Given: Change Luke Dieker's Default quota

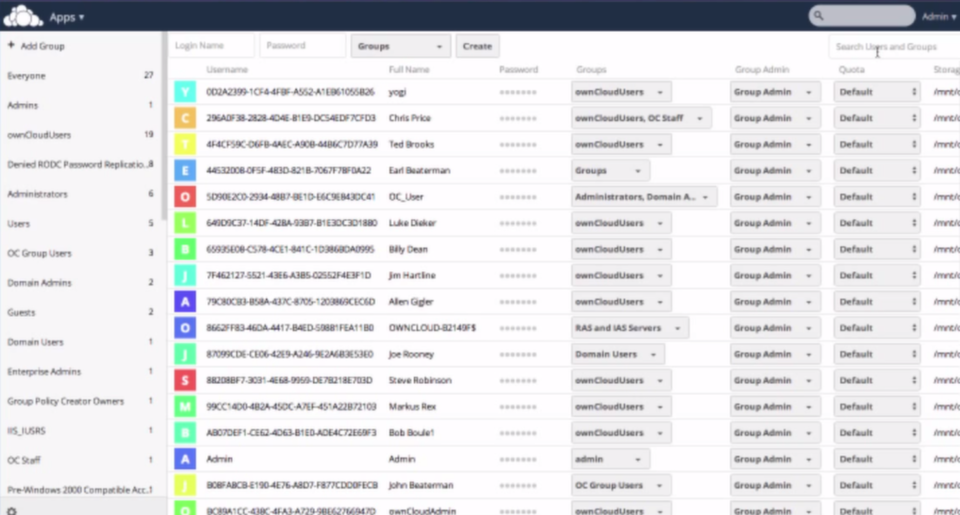Looking at the screenshot, I should click(877, 223).
